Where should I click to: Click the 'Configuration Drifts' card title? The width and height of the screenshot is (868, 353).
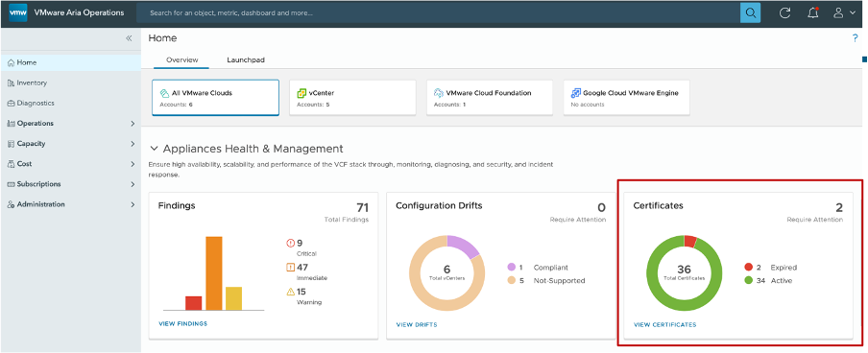(439, 206)
